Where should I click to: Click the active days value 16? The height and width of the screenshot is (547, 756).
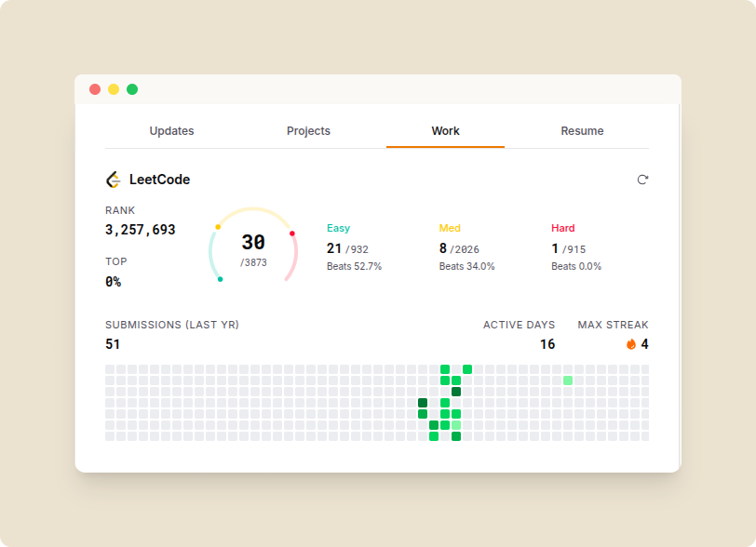547,344
